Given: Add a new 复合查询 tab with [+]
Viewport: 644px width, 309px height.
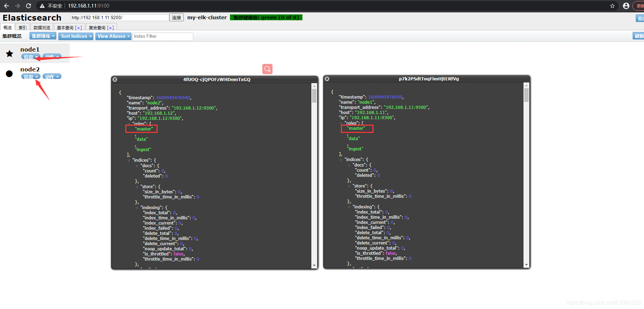Looking at the screenshot, I should [x=111, y=27].
